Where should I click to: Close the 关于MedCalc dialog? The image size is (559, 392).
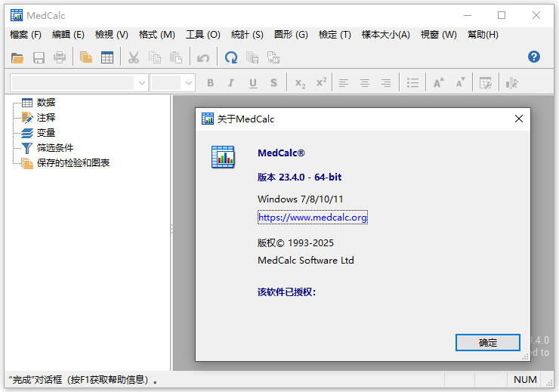(519, 119)
